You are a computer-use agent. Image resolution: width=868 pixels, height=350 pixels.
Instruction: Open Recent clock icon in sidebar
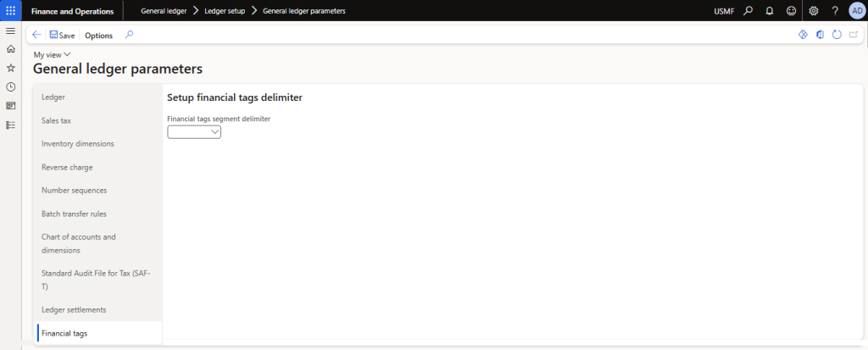click(x=10, y=86)
